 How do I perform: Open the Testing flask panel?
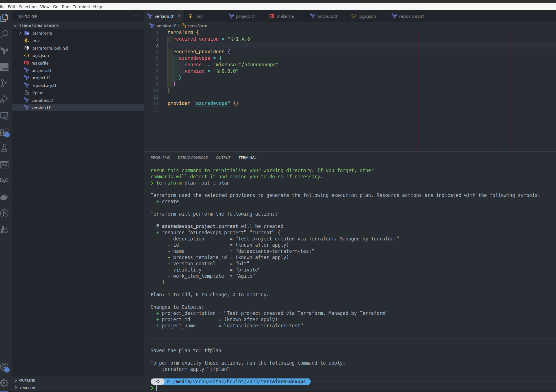point(5,148)
